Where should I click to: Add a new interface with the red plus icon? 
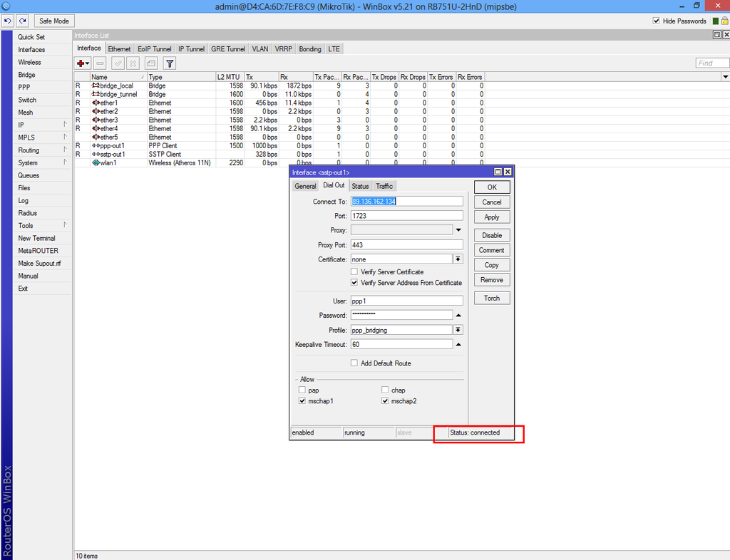pyautogui.click(x=81, y=63)
